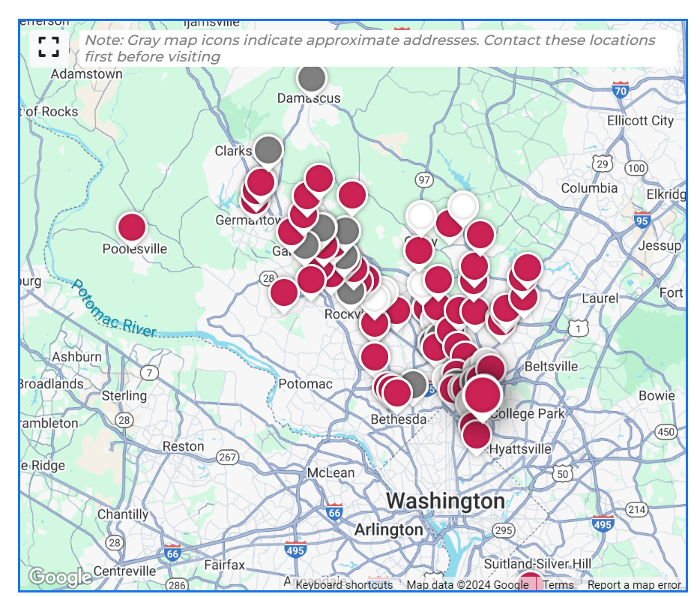Open the Terms link
The height and width of the screenshot is (597, 700).
point(558,585)
